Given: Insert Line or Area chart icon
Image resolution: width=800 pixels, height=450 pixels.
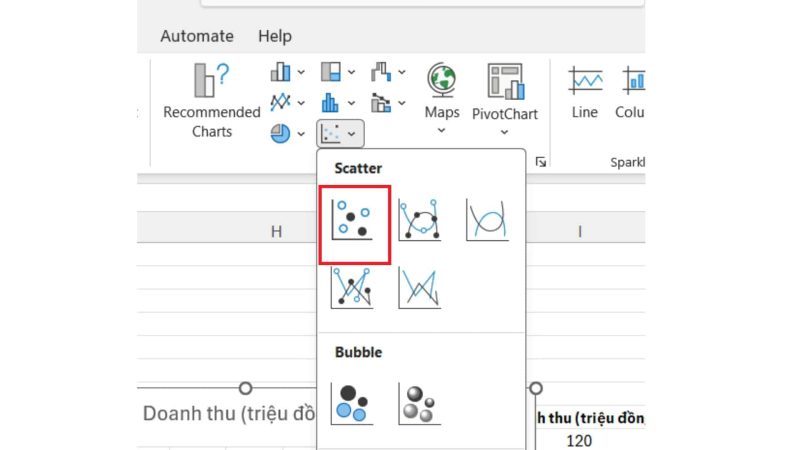Looking at the screenshot, I should click(280, 103).
